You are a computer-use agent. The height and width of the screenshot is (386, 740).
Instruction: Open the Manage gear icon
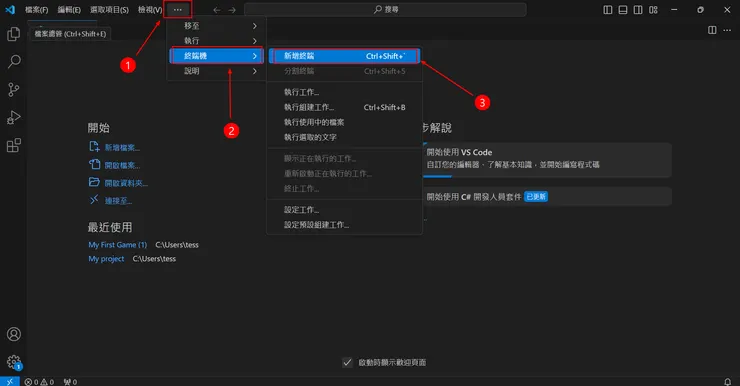coord(14,362)
